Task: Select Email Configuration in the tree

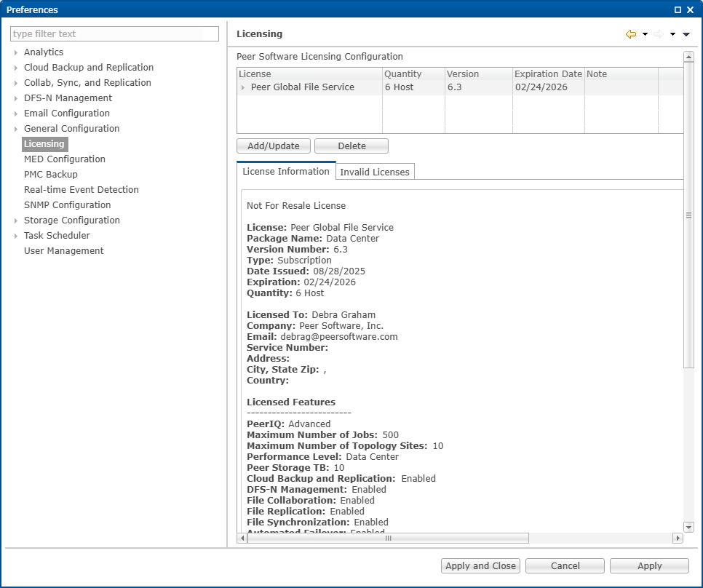Action: (67, 114)
